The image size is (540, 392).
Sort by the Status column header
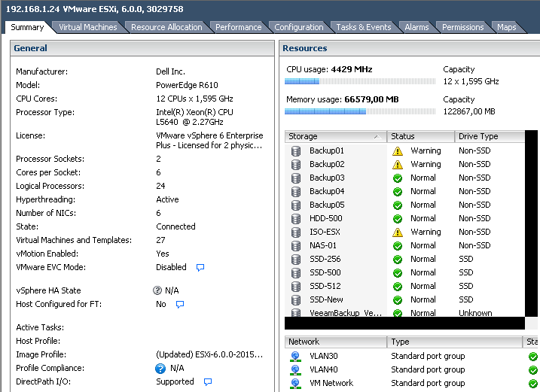point(420,137)
